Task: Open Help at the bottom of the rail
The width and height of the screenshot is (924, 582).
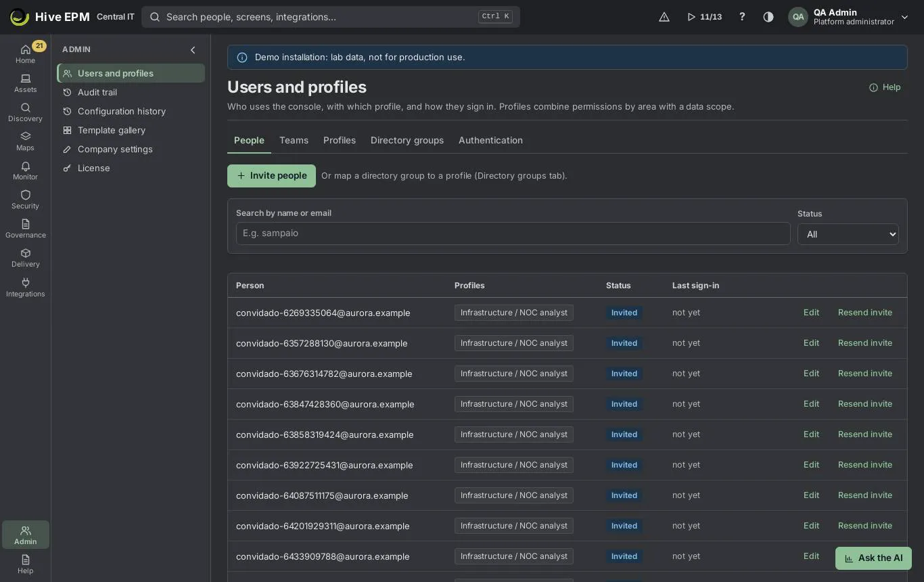Action: tap(25, 564)
